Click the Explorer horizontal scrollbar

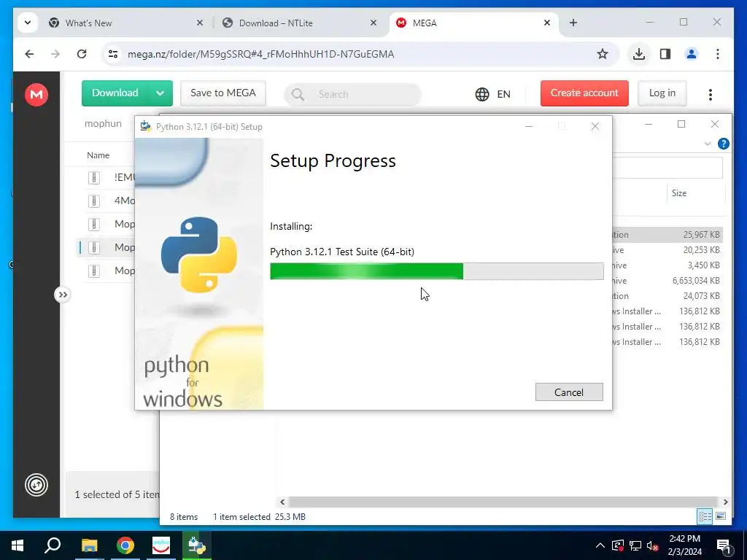[x=503, y=502]
